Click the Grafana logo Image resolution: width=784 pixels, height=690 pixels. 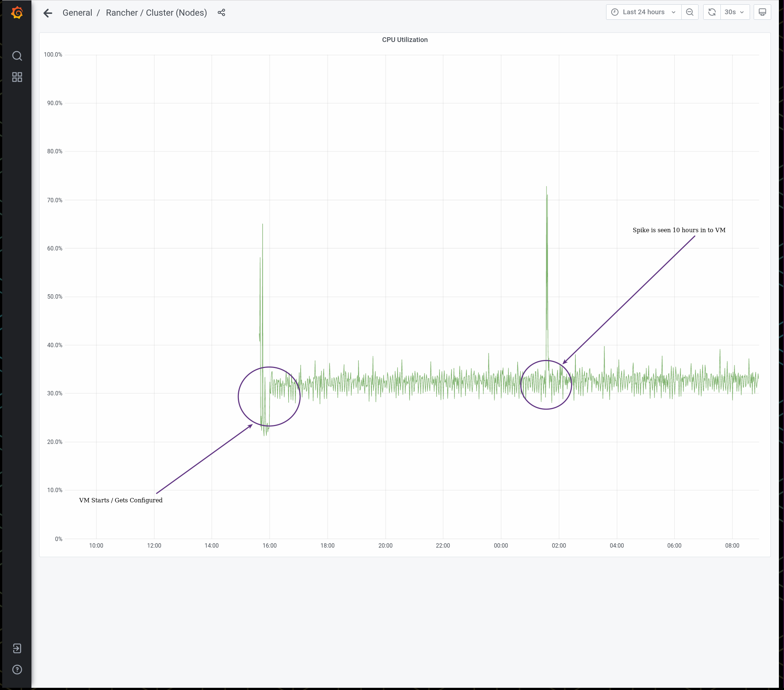[17, 12]
